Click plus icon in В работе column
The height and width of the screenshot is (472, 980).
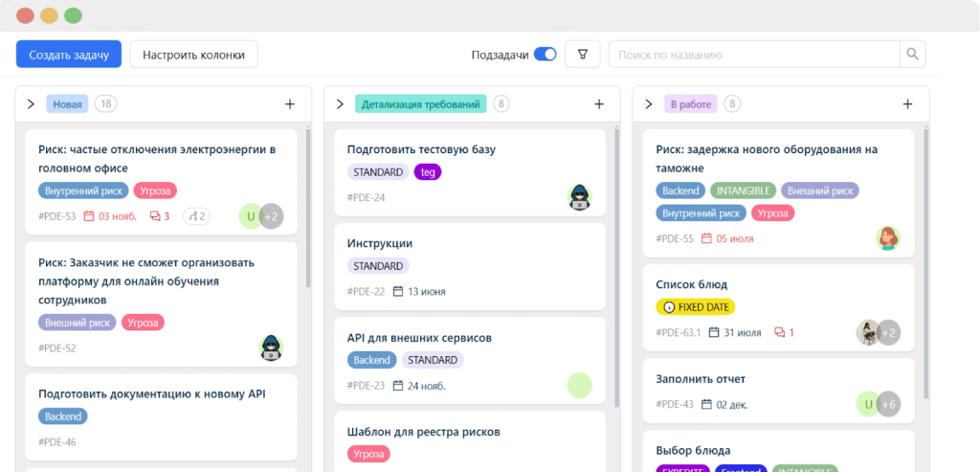tap(907, 104)
